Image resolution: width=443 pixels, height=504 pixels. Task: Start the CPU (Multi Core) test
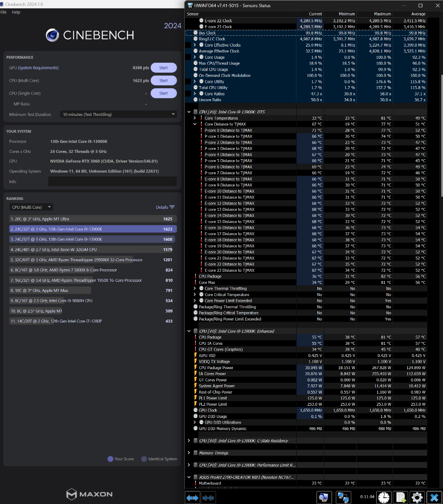pyautogui.click(x=163, y=81)
